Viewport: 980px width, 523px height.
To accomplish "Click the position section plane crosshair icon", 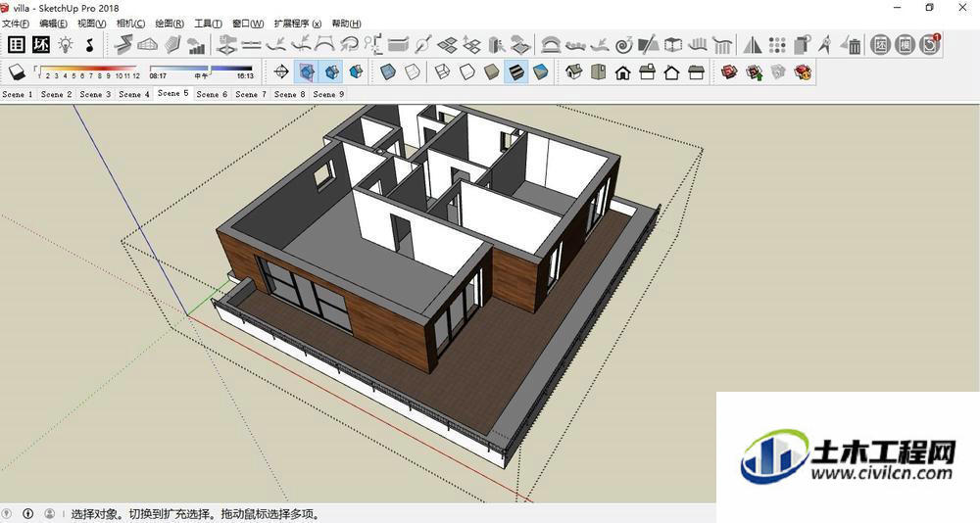I will click(282, 71).
